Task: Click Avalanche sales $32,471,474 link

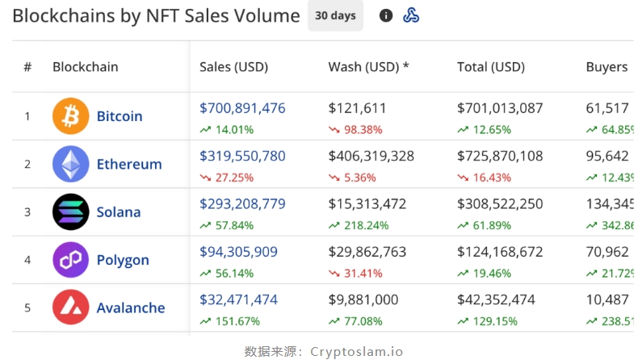Action: pyautogui.click(x=238, y=299)
